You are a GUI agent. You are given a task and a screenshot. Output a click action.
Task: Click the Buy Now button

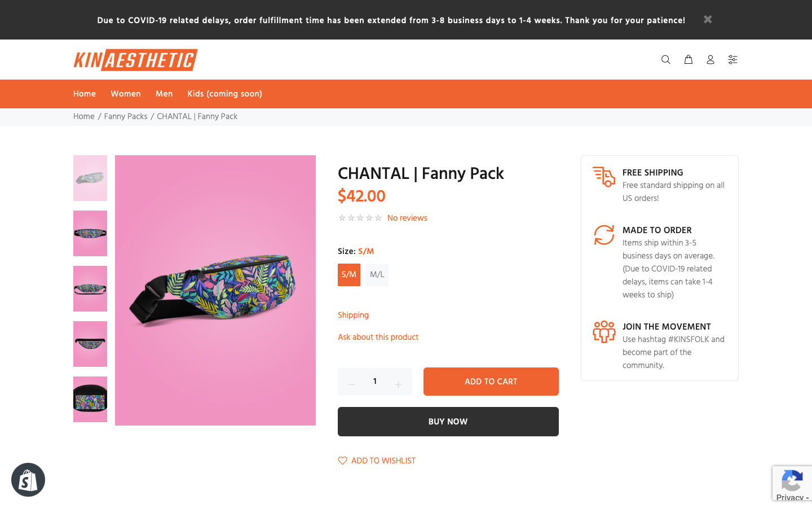(448, 422)
